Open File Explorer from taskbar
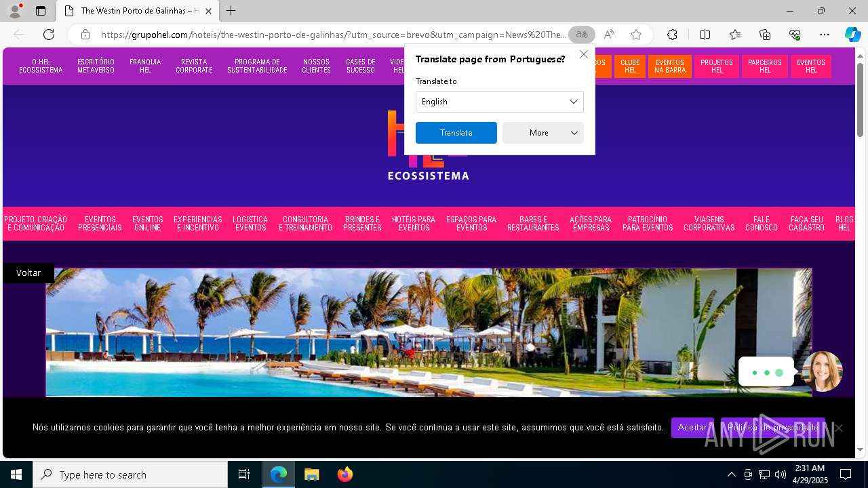 click(x=311, y=474)
